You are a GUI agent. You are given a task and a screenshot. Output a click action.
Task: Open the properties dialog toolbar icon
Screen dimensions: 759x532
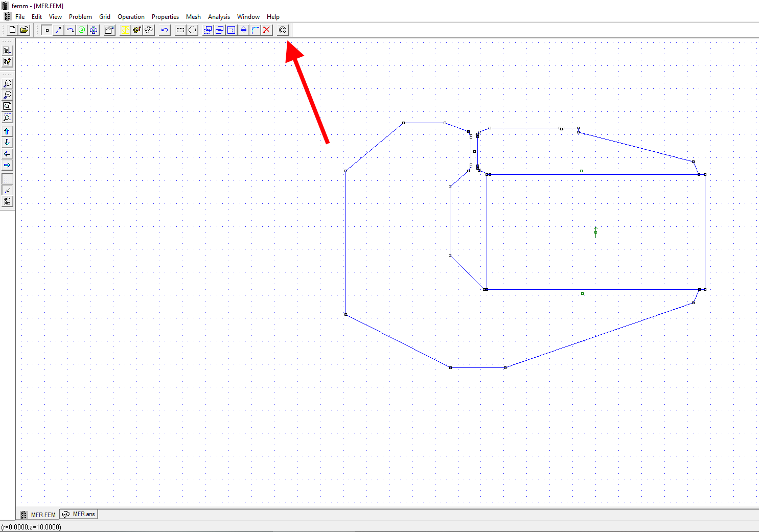tap(109, 30)
